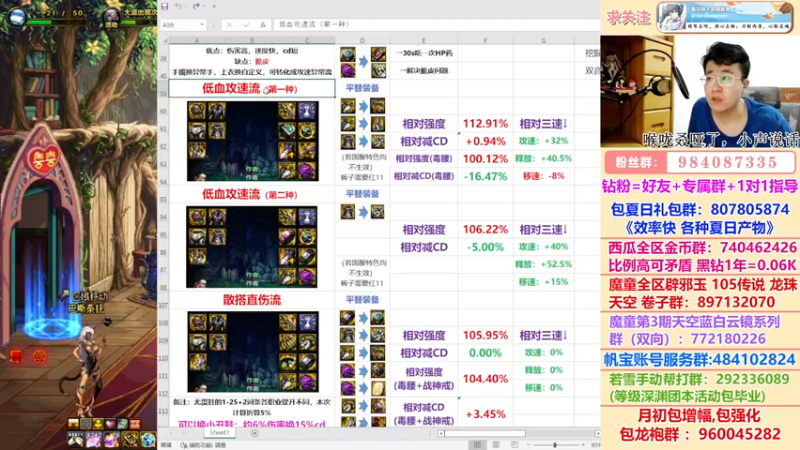Switch to Page Break Preview view
The image size is (800, 450).
514,445
